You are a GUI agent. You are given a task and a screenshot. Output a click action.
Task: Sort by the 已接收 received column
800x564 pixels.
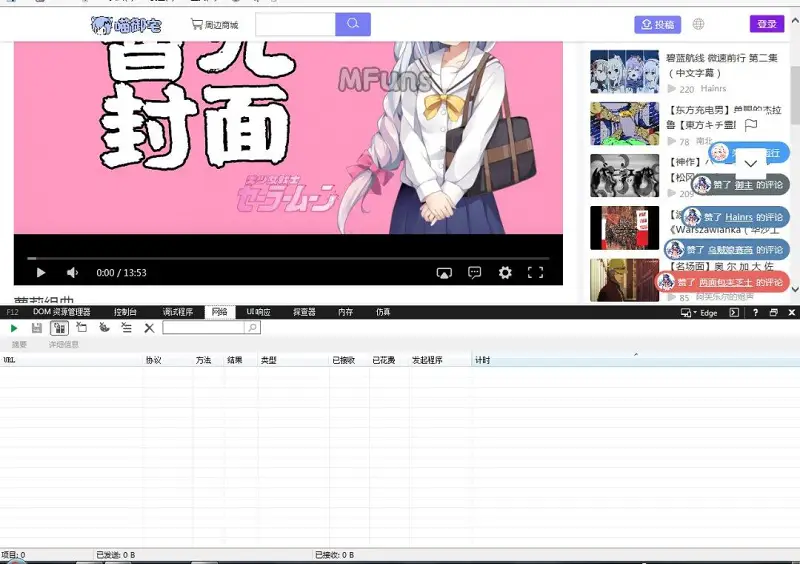point(349,360)
